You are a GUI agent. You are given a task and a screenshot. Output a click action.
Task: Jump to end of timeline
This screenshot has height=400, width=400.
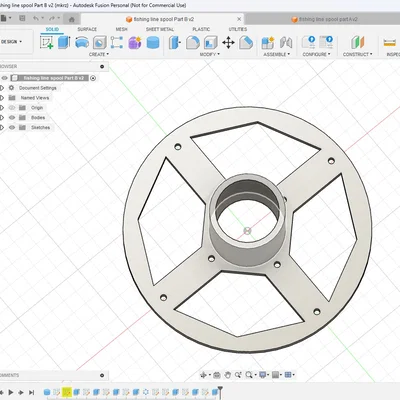click(31, 392)
